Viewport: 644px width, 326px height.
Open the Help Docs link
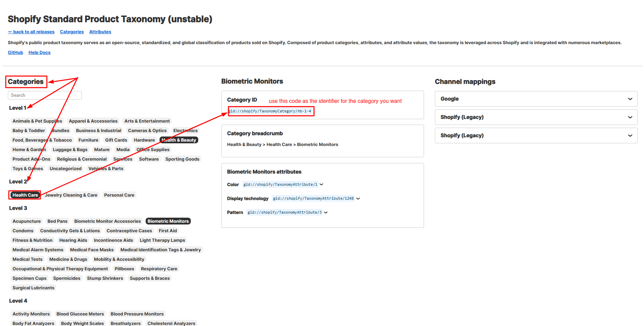39,52
